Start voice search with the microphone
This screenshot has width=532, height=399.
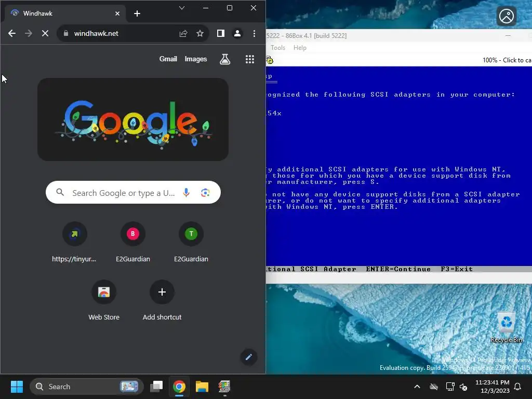[x=187, y=193]
